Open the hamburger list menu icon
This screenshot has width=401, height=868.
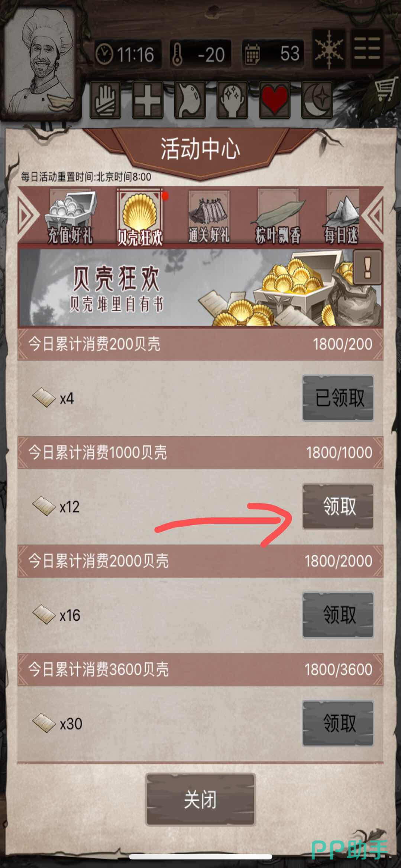click(x=367, y=48)
